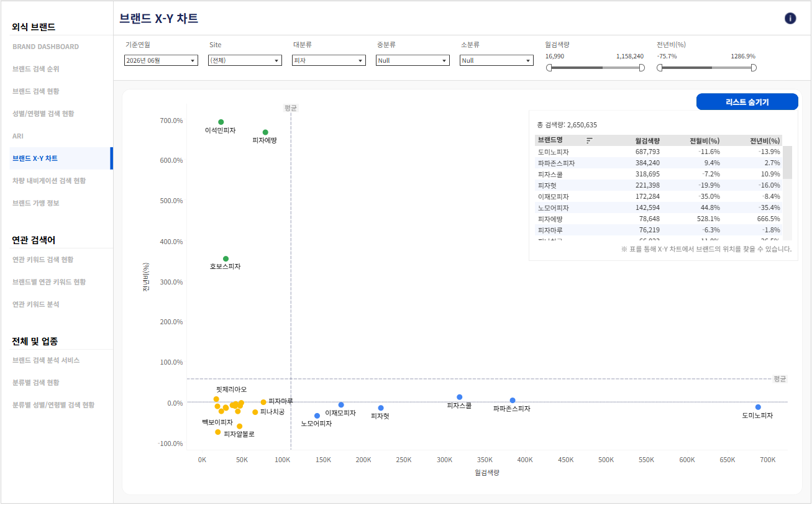Click the 피자마루 yellow data point

[x=263, y=403]
